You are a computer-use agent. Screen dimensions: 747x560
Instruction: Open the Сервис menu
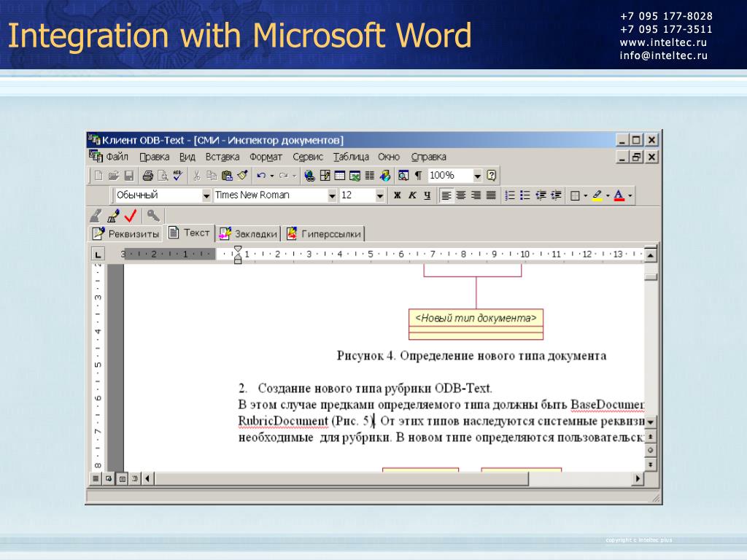(x=308, y=157)
